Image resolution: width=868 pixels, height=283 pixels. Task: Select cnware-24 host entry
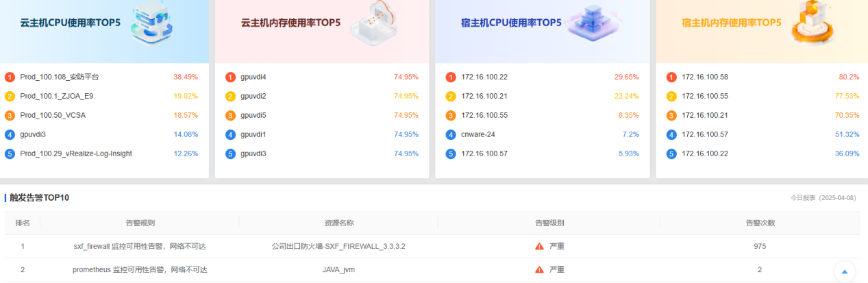(x=478, y=134)
